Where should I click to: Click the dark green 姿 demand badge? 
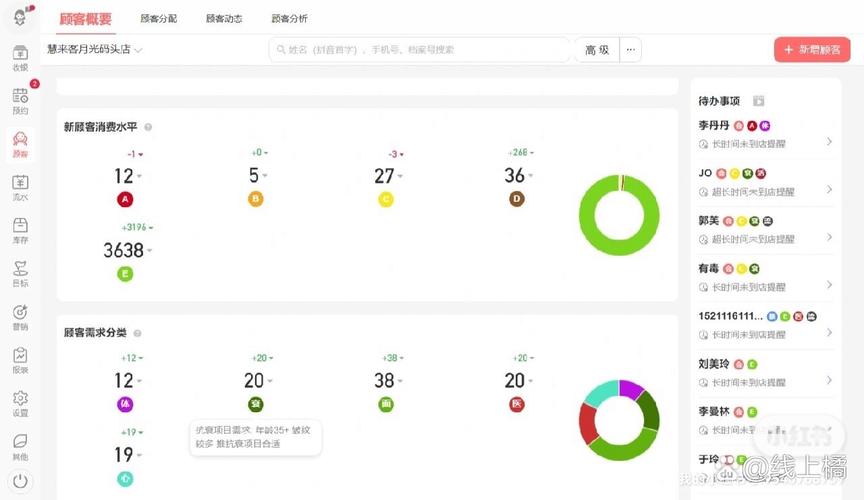click(x=255, y=404)
